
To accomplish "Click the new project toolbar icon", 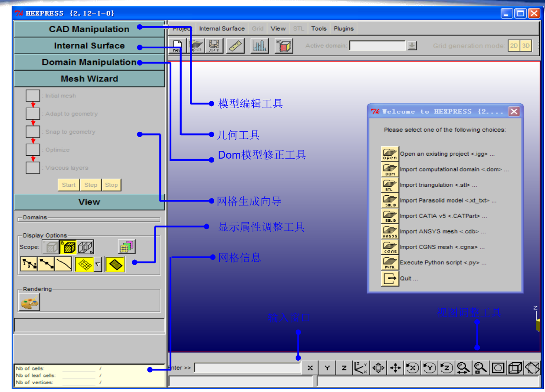I will point(177,46).
